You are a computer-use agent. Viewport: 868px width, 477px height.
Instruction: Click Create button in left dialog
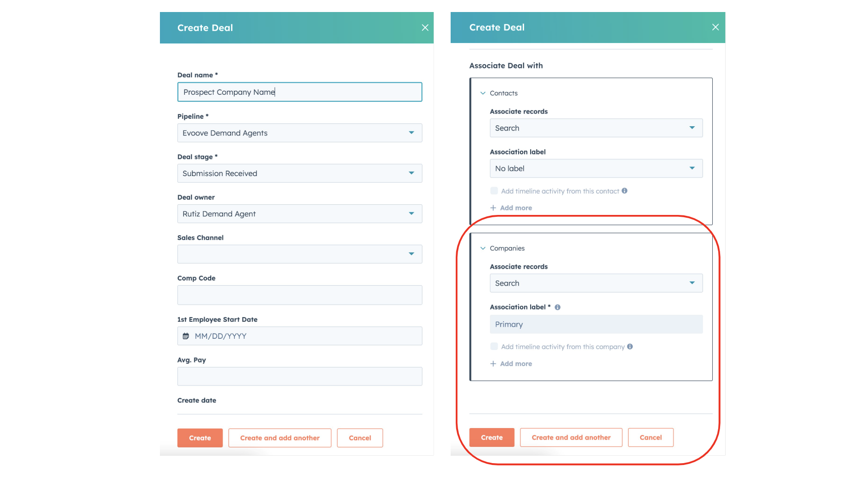[x=200, y=438]
